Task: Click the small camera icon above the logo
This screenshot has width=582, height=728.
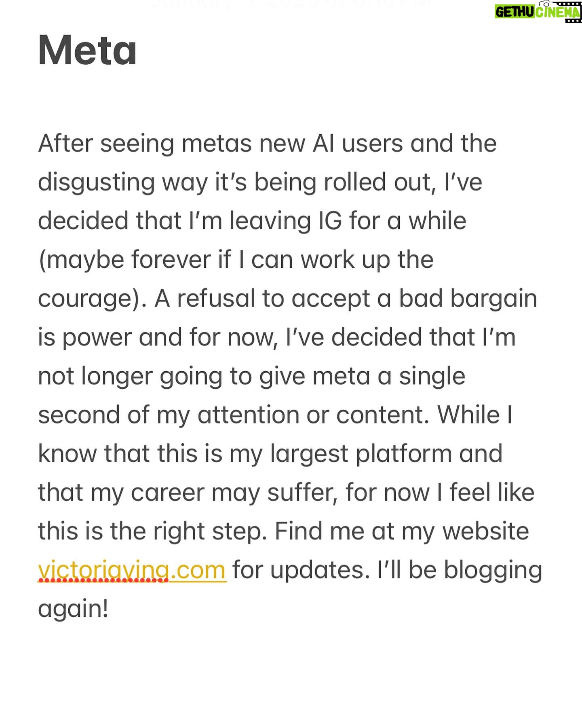Action: point(546,3)
